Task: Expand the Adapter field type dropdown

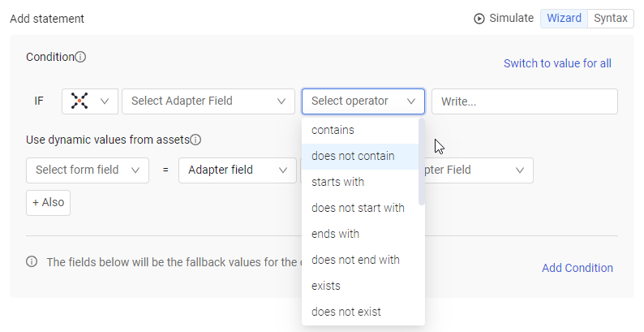Action: point(237,170)
